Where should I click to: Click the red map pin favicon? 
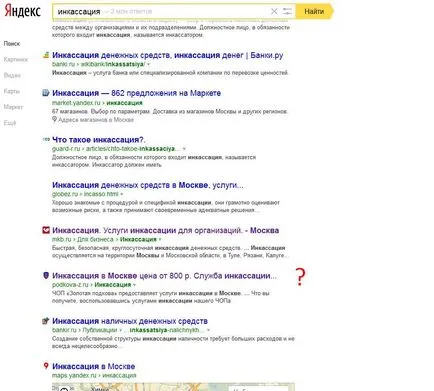pyautogui.click(x=46, y=366)
